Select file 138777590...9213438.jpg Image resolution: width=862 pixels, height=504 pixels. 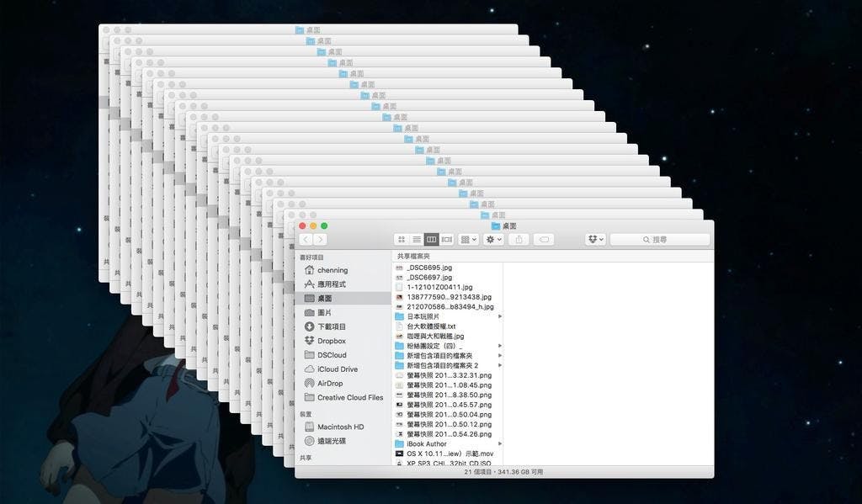pos(448,297)
